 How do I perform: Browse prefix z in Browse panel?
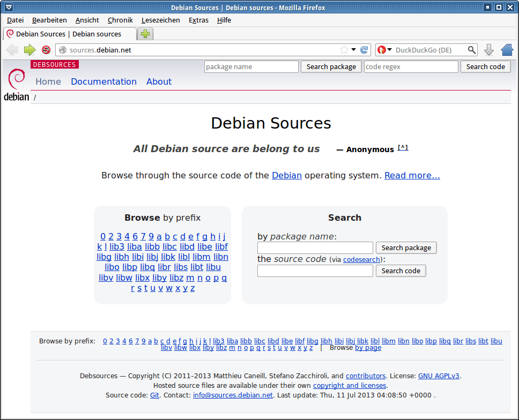pos(192,288)
